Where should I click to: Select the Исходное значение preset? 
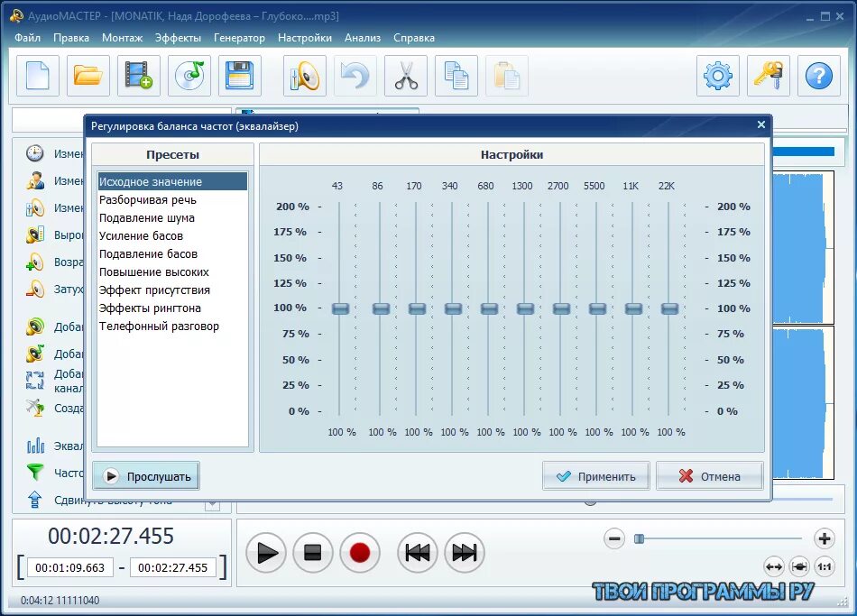click(172, 181)
